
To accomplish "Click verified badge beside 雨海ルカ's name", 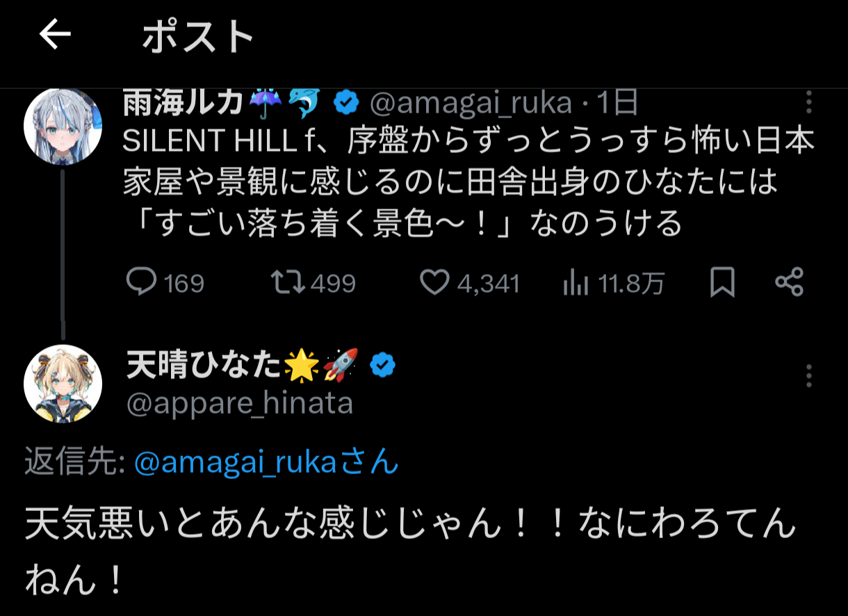I will (345, 104).
